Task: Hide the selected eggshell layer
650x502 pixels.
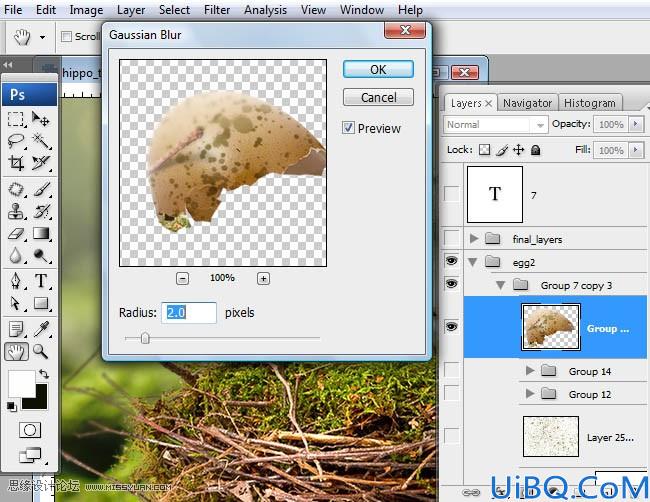Action: click(x=451, y=327)
